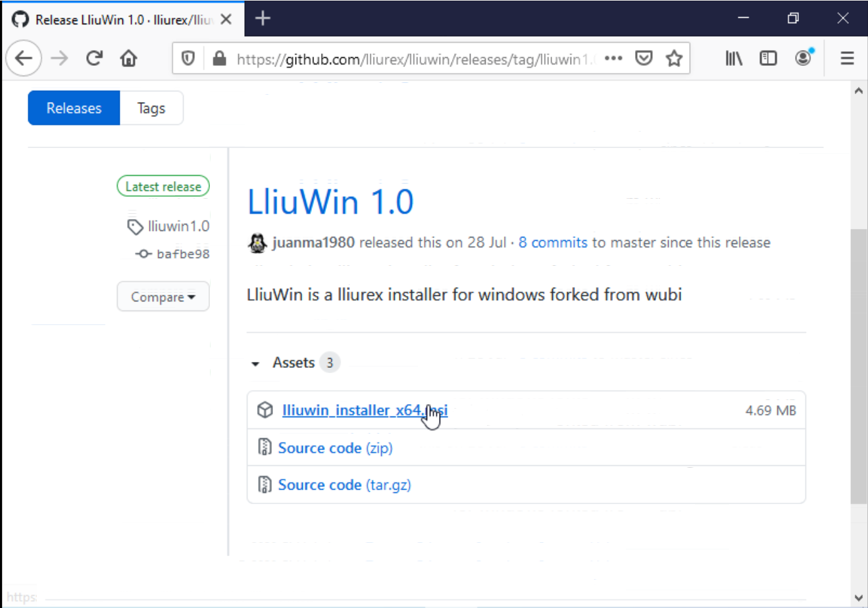The height and width of the screenshot is (608, 868).
Task: Restore down the Firefox window
Action: 793,18
